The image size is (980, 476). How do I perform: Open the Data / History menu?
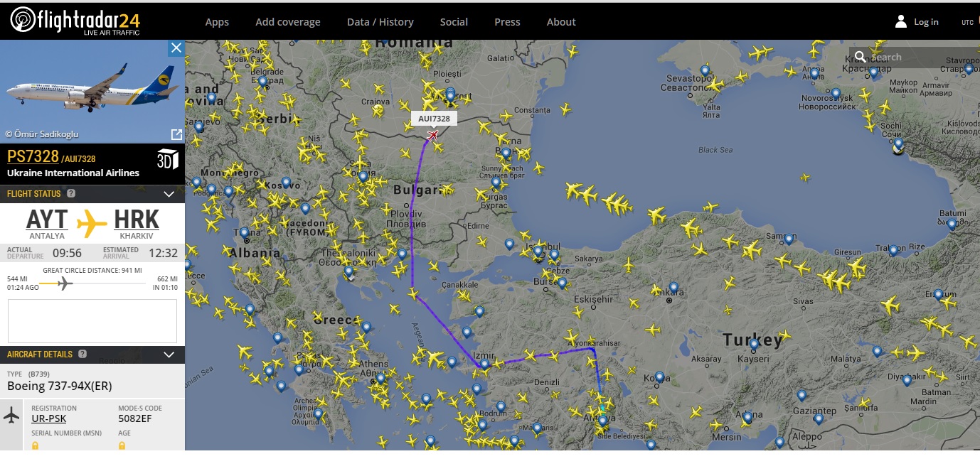coord(380,22)
